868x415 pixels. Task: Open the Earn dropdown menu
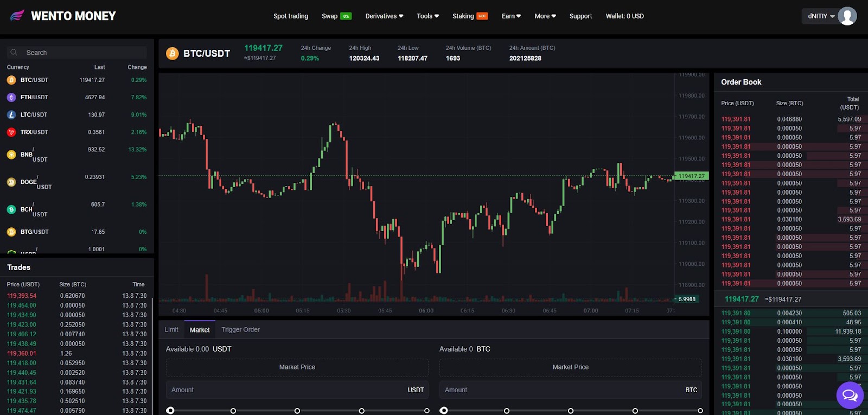pyautogui.click(x=511, y=16)
